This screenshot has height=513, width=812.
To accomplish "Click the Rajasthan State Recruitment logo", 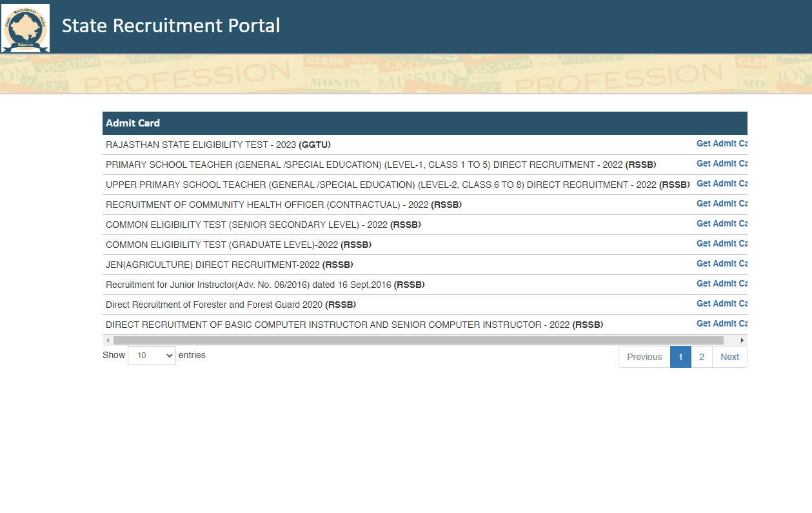I will (26, 28).
